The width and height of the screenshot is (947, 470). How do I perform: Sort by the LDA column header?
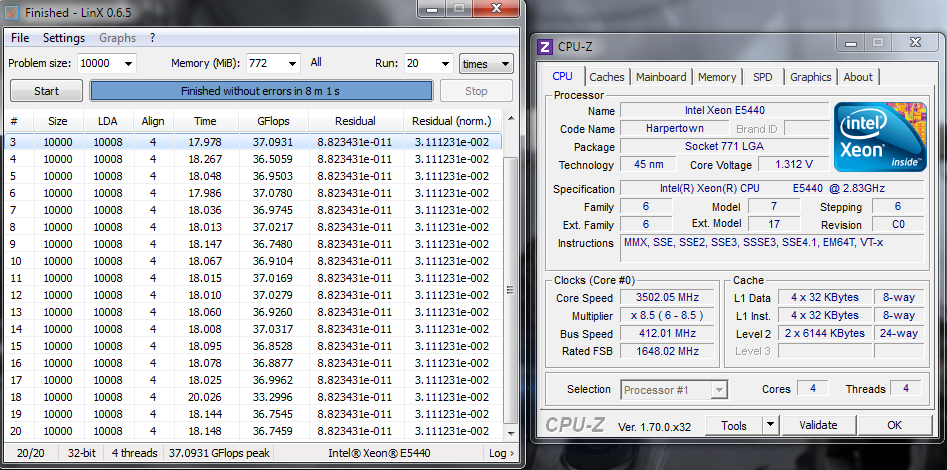[108, 121]
